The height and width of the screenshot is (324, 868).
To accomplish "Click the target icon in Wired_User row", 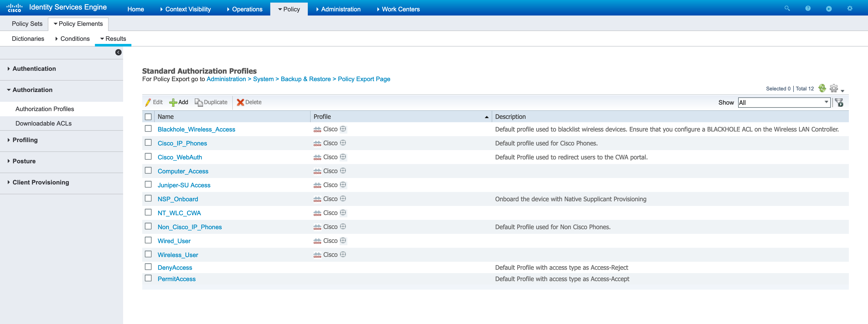I will (x=343, y=241).
